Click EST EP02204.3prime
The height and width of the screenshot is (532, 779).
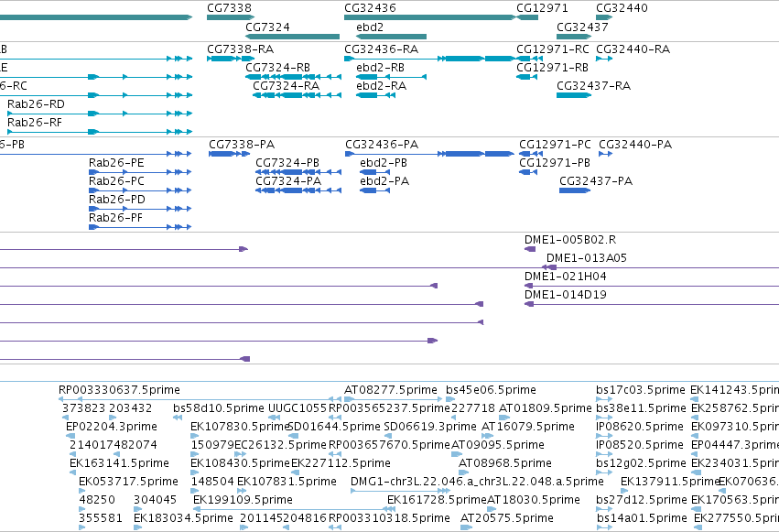[x=112, y=427]
